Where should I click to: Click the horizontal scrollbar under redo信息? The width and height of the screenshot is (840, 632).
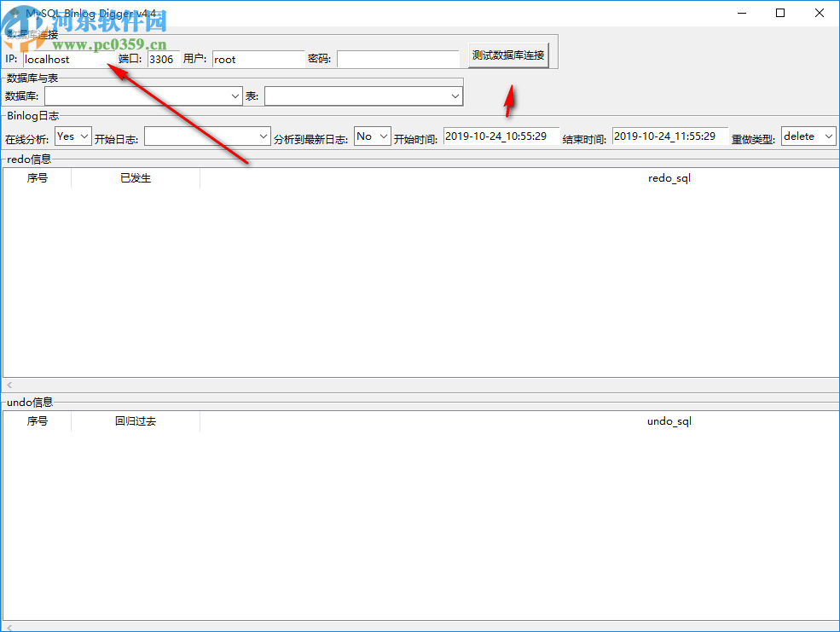click(418, 385)
